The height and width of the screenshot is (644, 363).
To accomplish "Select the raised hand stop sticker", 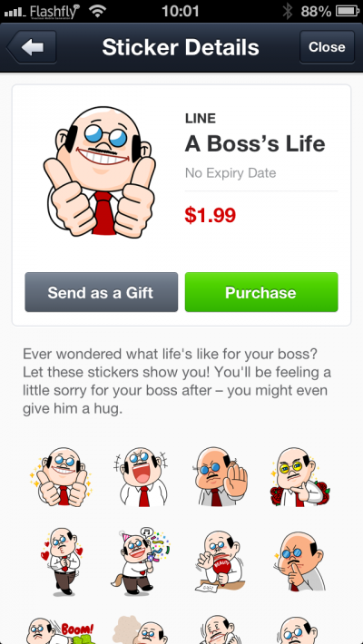I will 220,477.
